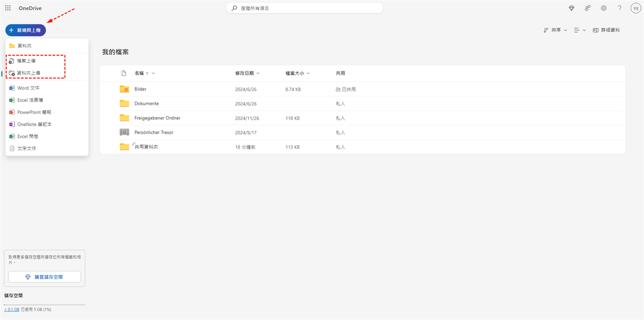Choose OneNote 筆記本 from the menu
Image resolution: width=644 pixels, height=320 pixels.
[x=47, y=124]
